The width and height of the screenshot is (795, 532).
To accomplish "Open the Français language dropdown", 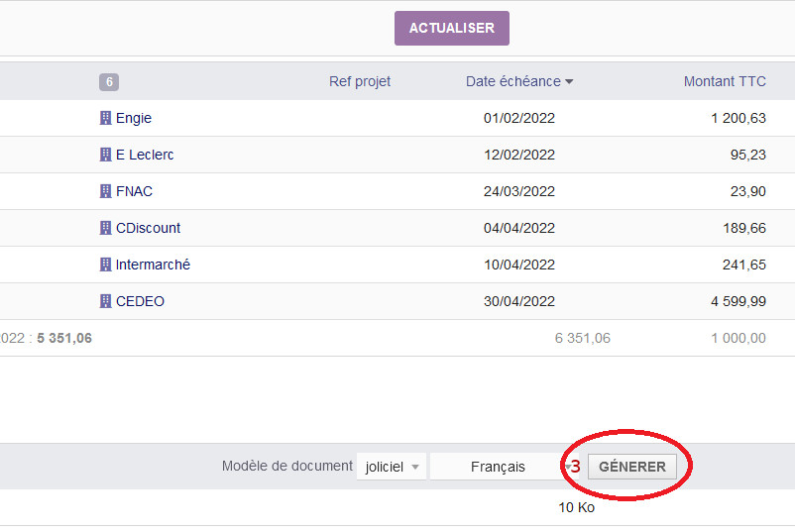I will (x=504, y=467).
